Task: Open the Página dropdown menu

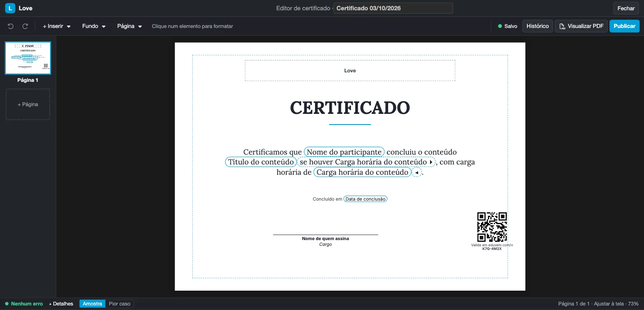Action: click(129, 26)
